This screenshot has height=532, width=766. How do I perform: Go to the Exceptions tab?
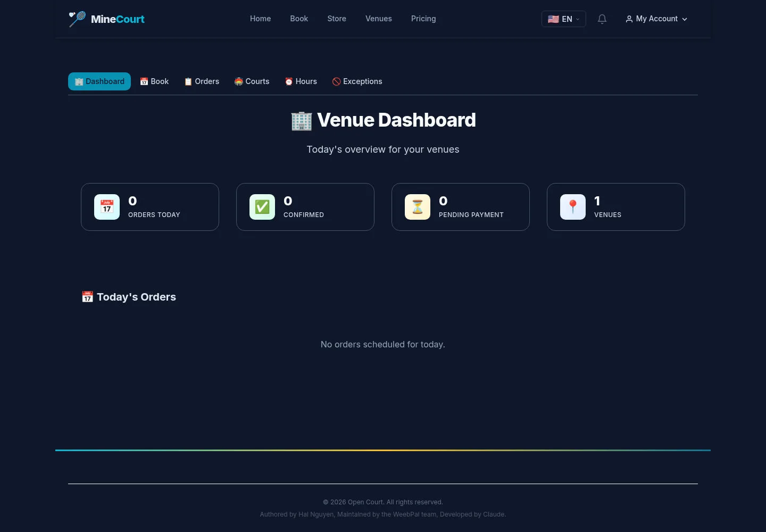pos(357,81)
